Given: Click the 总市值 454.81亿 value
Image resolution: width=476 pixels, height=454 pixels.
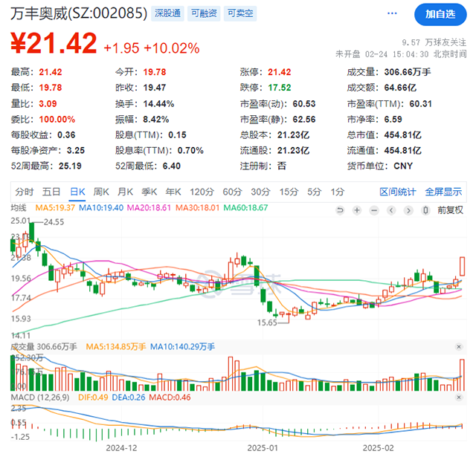Looking at the screenshot, I should point(402,134).
